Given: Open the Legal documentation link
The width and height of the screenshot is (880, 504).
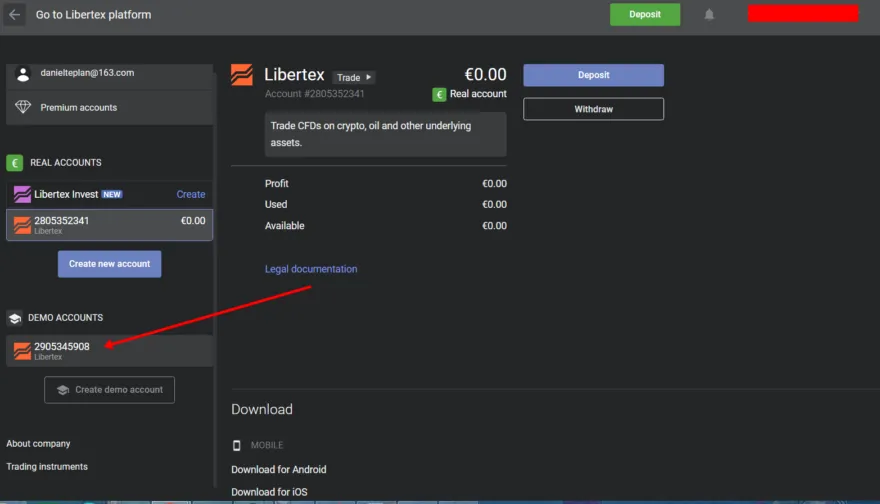Looking at the screenshot, I should (311, 269).
